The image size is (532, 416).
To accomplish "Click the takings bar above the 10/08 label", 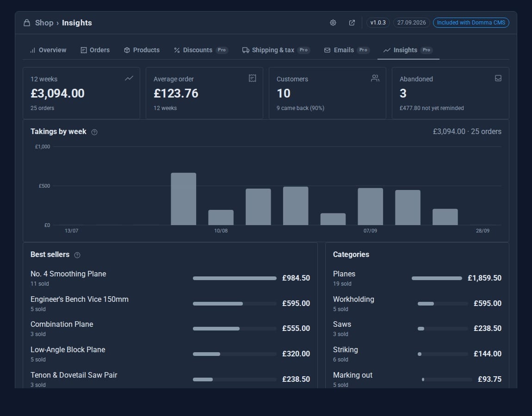I will [221, 217].
